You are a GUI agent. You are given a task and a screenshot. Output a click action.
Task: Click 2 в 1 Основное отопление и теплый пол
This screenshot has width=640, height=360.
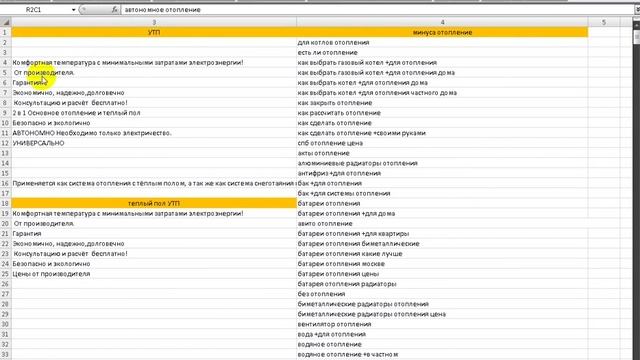tap(154, 113)
